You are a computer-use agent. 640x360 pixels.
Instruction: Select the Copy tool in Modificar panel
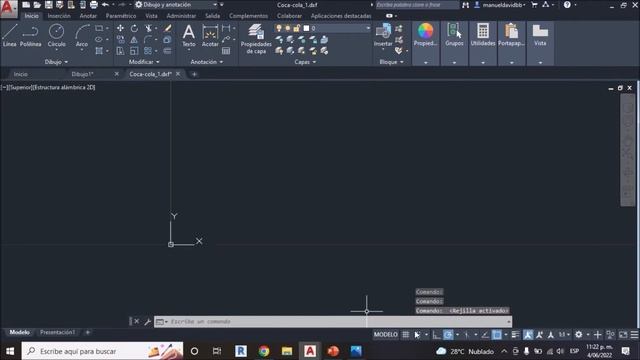[120, 40]
